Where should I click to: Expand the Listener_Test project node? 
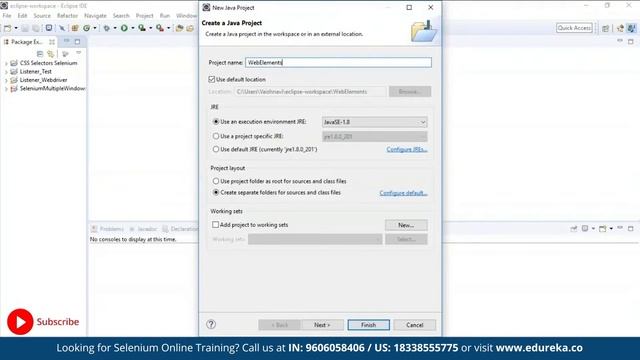tap(6, 72)
